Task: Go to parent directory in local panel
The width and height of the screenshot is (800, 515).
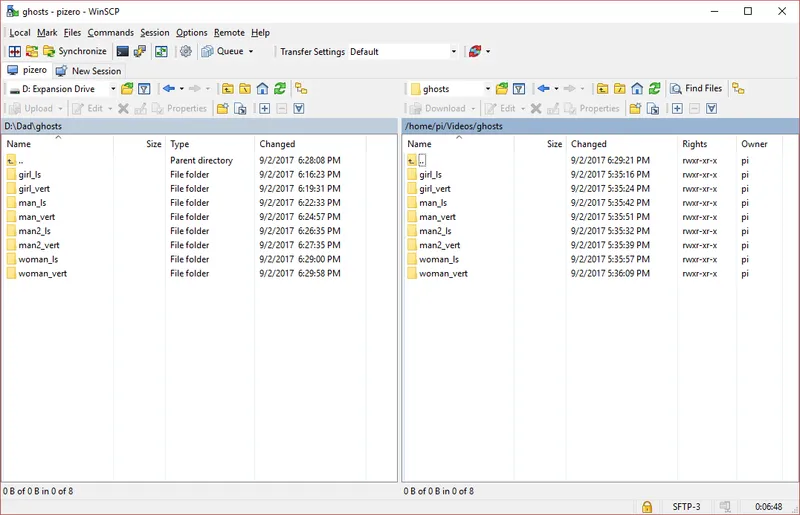Action: point(228,89)
